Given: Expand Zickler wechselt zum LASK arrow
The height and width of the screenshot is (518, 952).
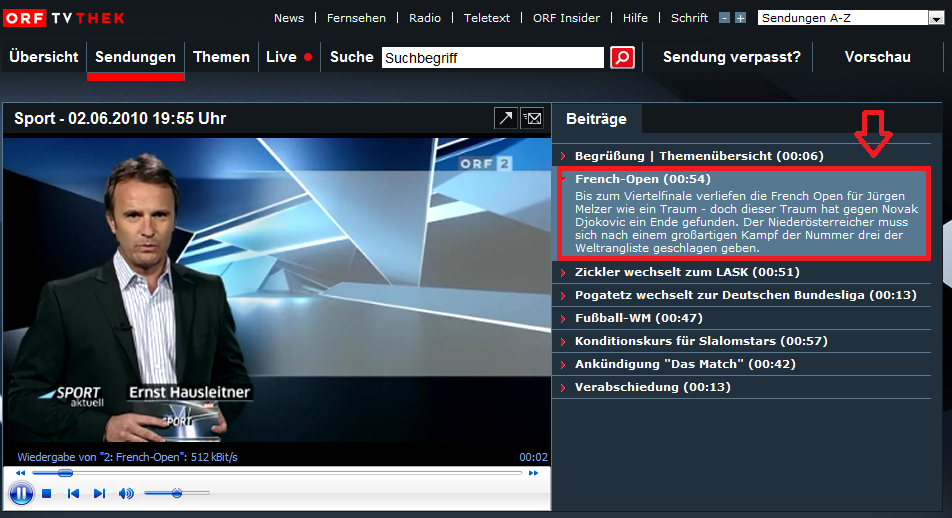Looking at the screenshot, I should click(x=563, y=273).
